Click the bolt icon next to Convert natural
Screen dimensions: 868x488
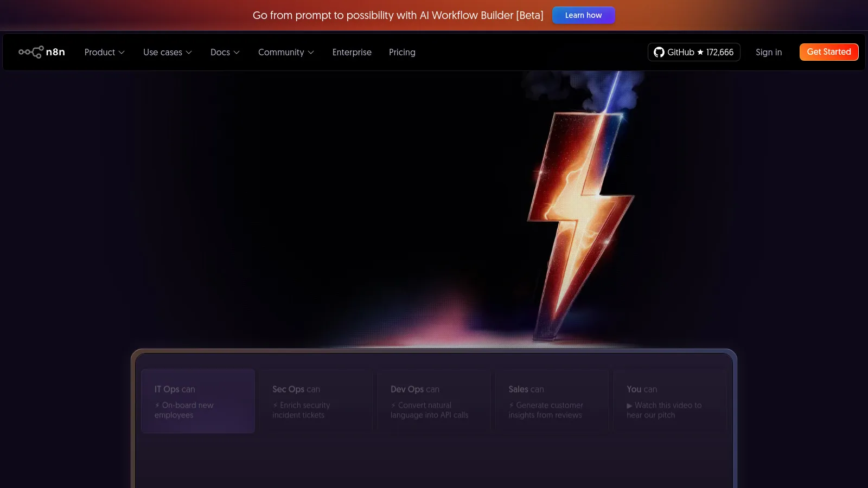coord(393,406)
